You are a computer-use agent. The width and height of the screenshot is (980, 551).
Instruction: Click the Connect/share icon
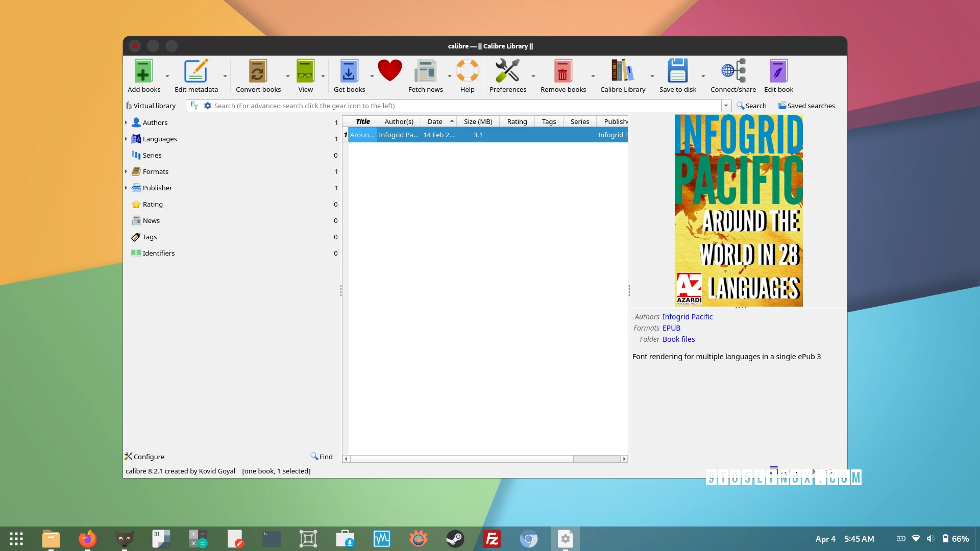pos(733,71)
